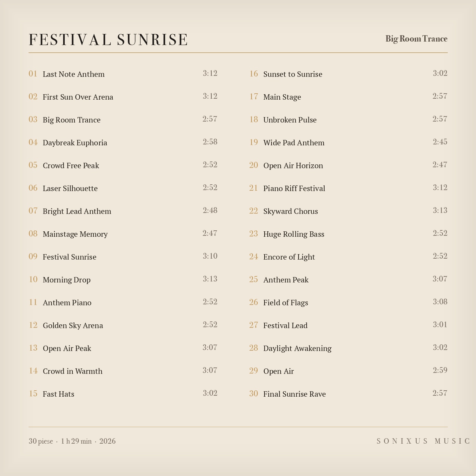Select track 21 "Piano Riff Festival"
The image size is (476, 476).
click(348, 188)
